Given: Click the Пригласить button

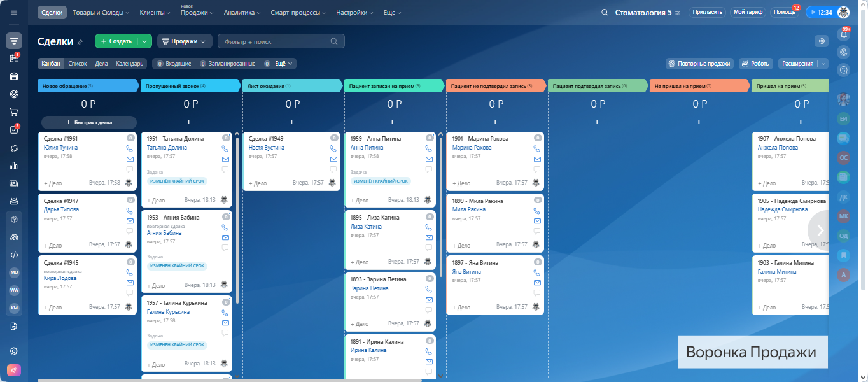Looking at the screenshot, I should (x=707, y=12).
